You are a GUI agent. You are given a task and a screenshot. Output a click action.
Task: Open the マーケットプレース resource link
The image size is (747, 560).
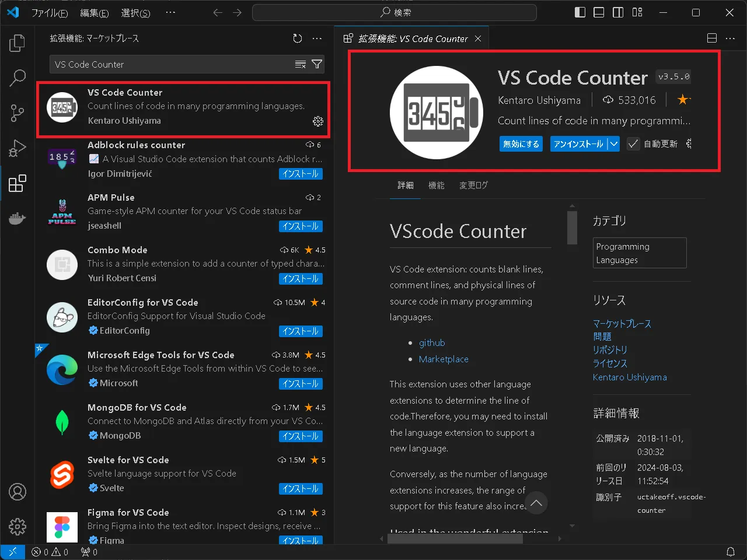pyautogui.click(x=622, y=324)
